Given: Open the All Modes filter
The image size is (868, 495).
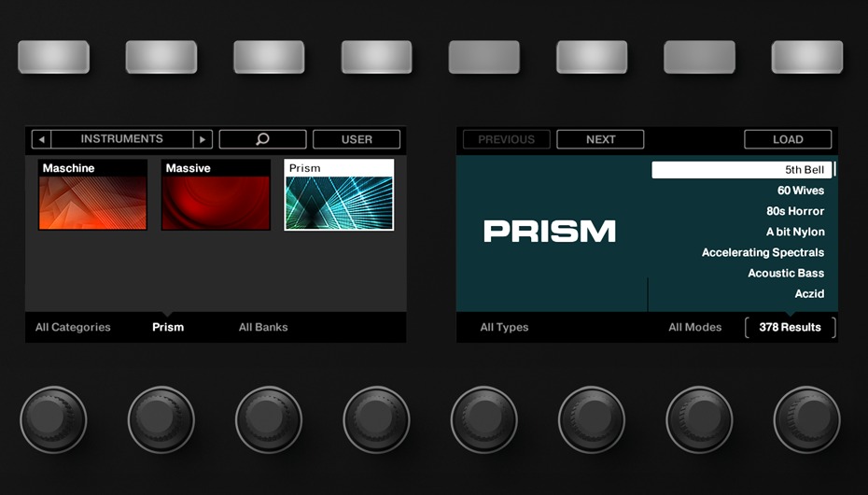Looking at the screenshot, I should pyautogui.click(x=694, y=327).
